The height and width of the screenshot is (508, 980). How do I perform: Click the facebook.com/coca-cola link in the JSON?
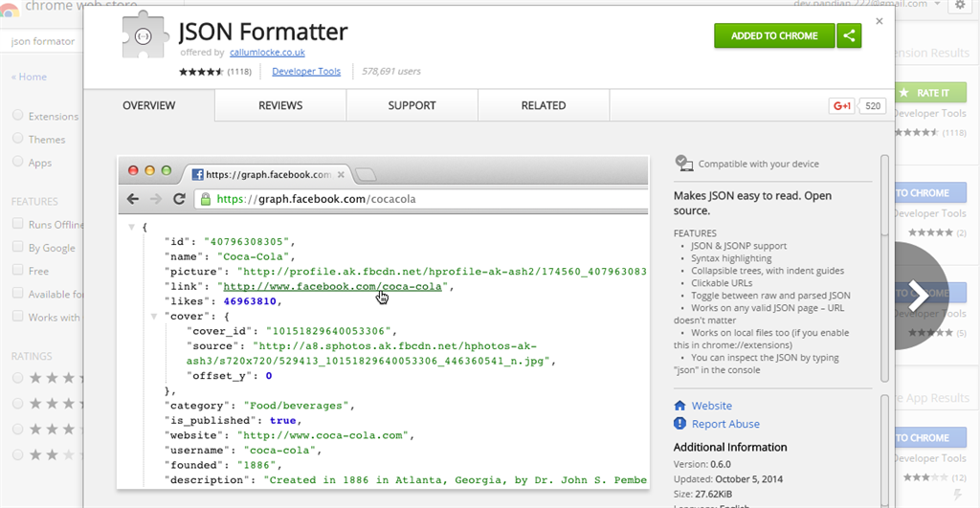(x=332, y=286)
